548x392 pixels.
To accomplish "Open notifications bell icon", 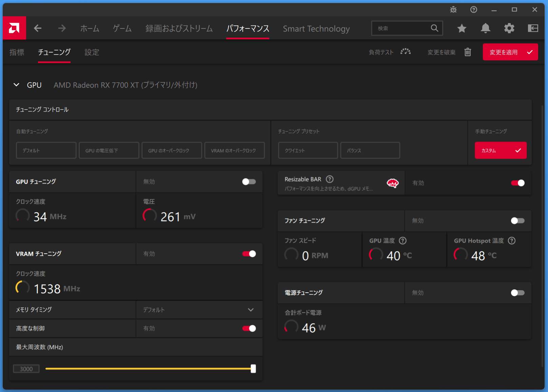I will coord(486,28).
